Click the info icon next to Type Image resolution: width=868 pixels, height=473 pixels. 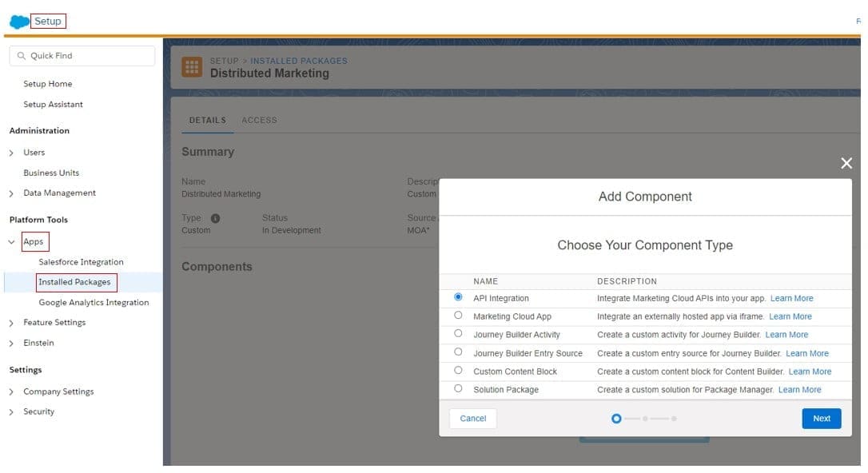215,218
